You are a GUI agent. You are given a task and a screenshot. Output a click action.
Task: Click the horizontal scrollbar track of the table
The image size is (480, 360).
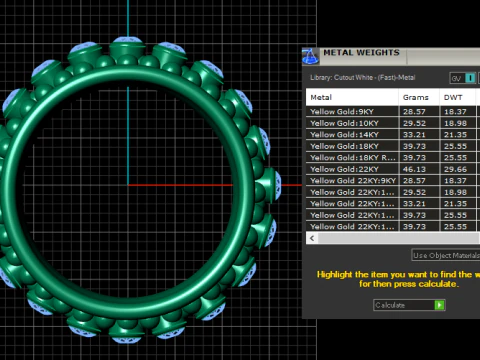point(399,238)
